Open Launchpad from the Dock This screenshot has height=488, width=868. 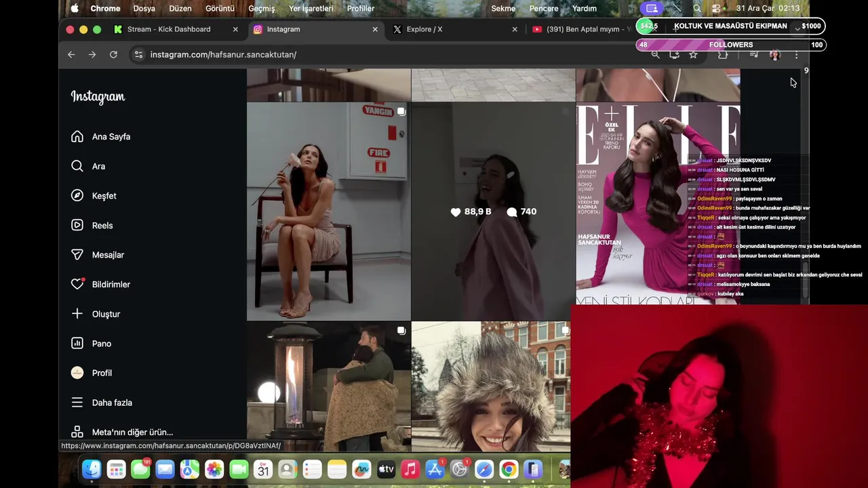(116, 469)
